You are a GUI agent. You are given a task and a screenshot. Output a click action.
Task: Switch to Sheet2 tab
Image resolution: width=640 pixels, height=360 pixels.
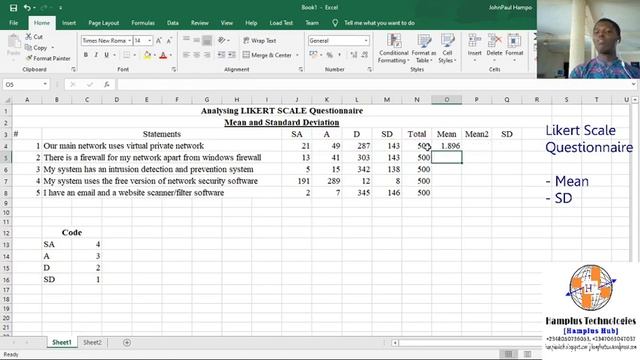point(92,342)
